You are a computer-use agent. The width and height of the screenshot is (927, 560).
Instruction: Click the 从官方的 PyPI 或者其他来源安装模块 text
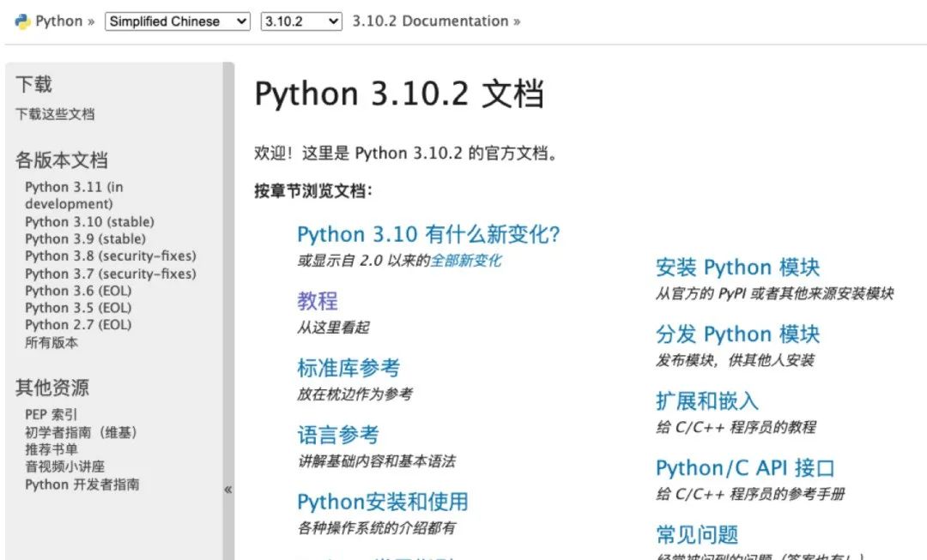[x=774, y=293]
